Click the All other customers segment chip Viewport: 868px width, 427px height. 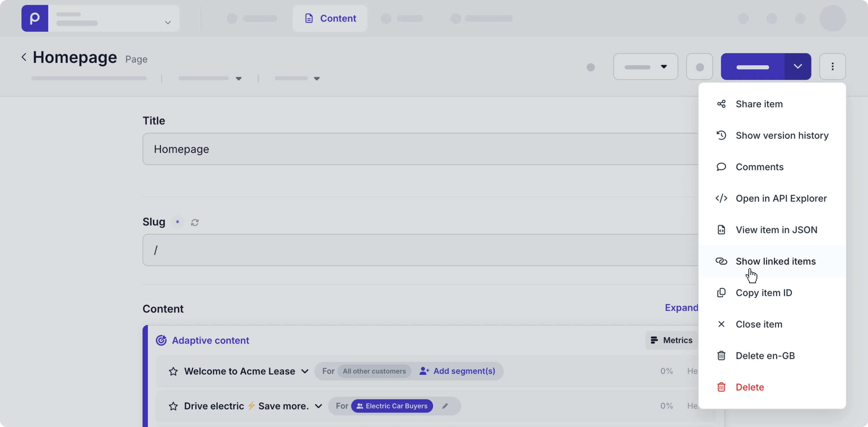tap(374, 371)
